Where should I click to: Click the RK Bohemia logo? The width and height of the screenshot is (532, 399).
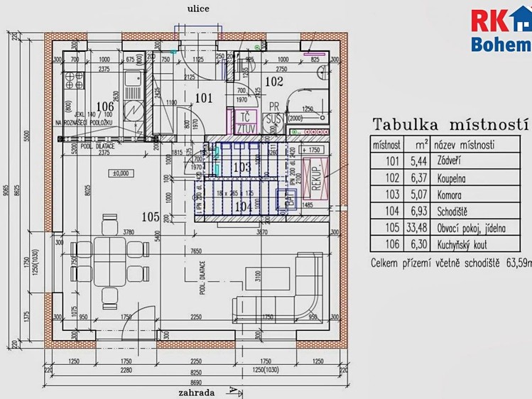click(501, 30)
